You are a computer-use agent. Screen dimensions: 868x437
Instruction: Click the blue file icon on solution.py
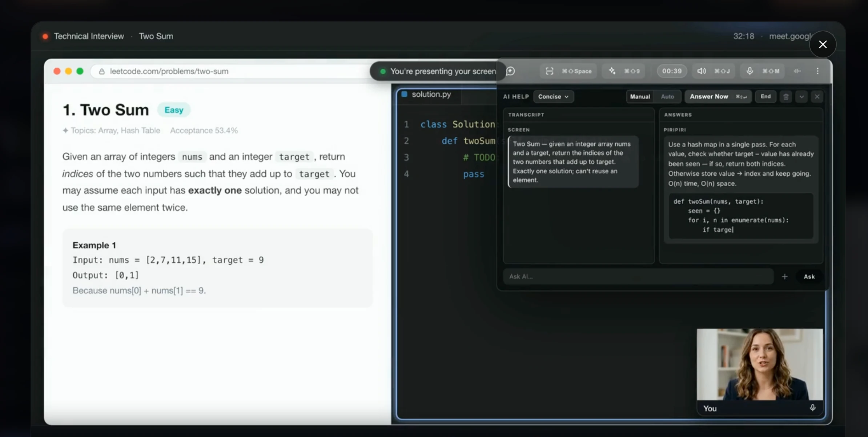[404, 95]
